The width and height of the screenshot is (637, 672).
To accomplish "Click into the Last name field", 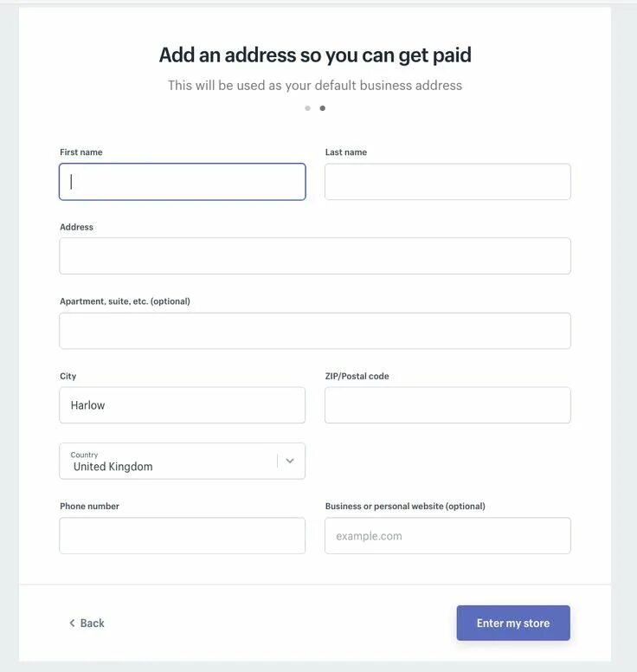I will (x=447, y=182).
